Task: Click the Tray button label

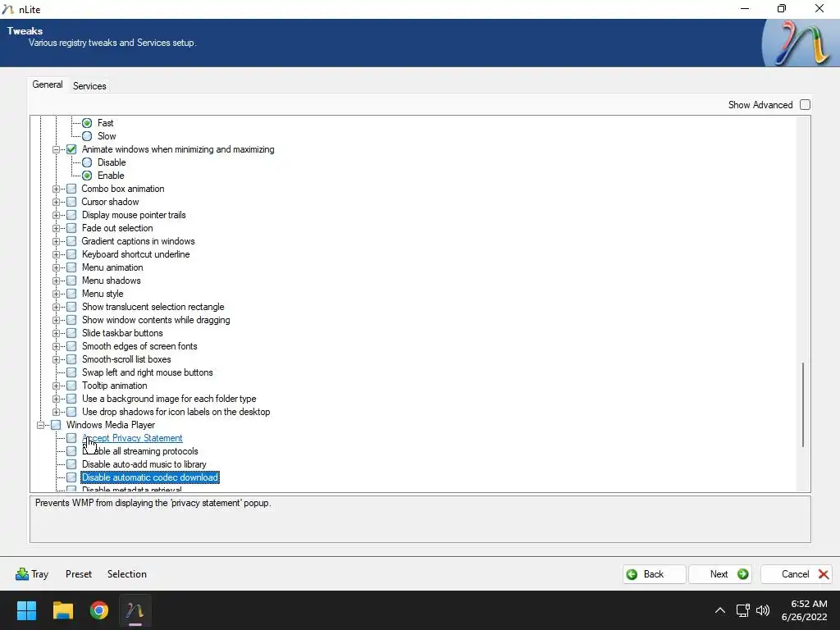Action: click(x=39, y=574)
